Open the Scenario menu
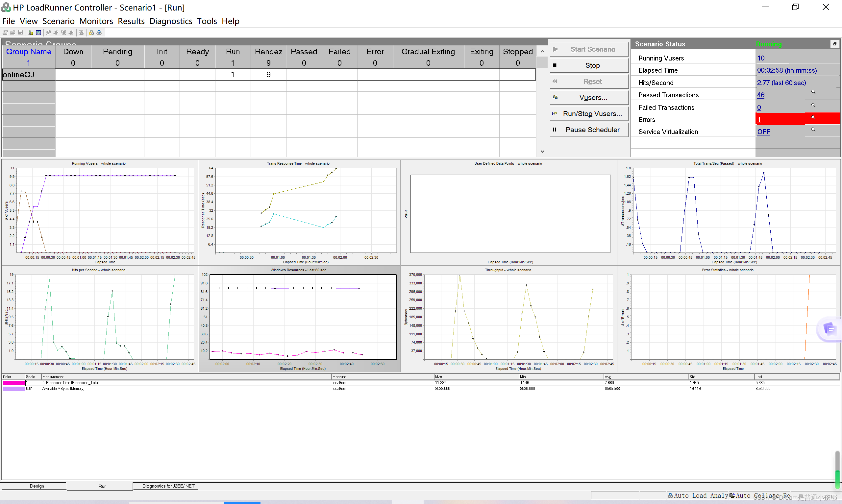This screenshot has height=504, width=842. (x=59, y=21)
